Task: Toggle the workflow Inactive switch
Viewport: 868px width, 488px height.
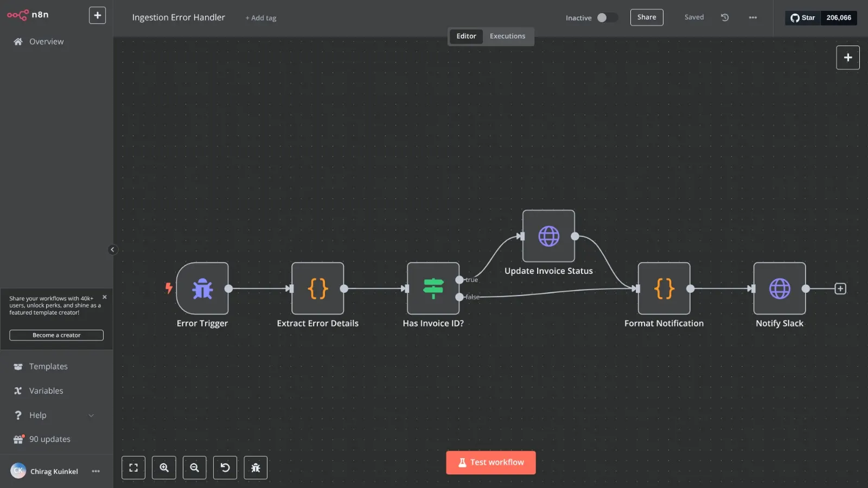Action: (607, 17)
